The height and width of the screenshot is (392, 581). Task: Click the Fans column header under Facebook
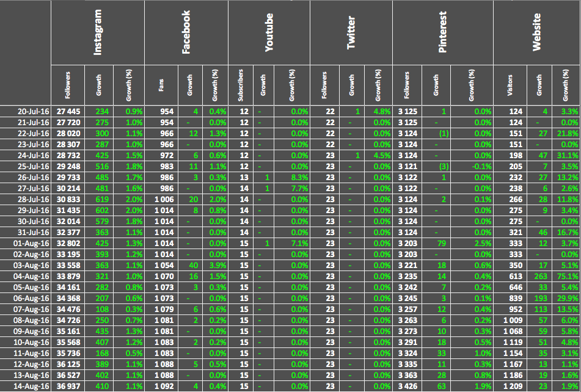coord(161,85)
